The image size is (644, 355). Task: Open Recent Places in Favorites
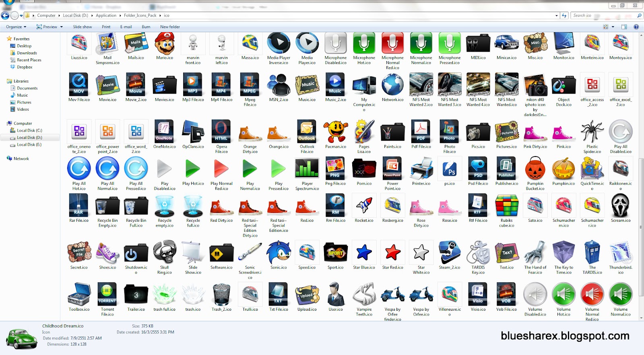pos(29,60)
